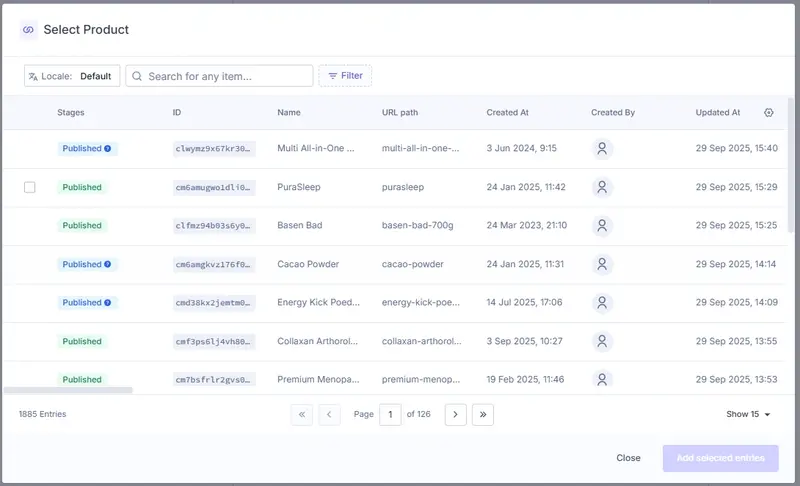Viewport: 800px width, 486px height.
Task: Click the ID chip cm7bsfrlr2gvs0
Action: click(214, 380)
